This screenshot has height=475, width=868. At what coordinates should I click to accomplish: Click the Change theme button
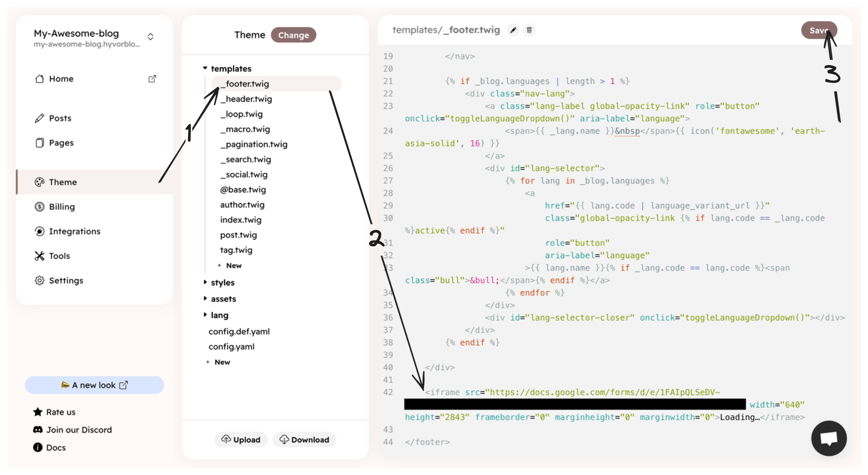click(x=293, y=35)
